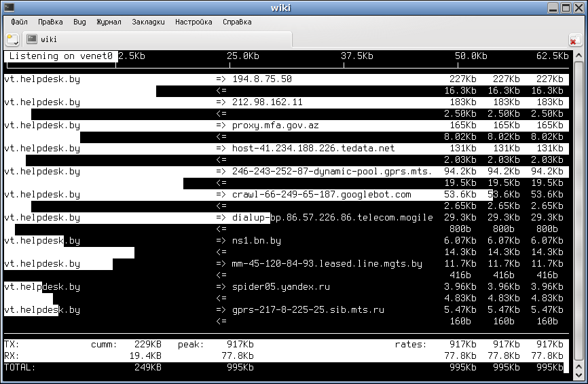Image resolution: width=588 pixels, height=384 pixels.
Task: Close the wiki window
Action: click(x=578, y=7)
